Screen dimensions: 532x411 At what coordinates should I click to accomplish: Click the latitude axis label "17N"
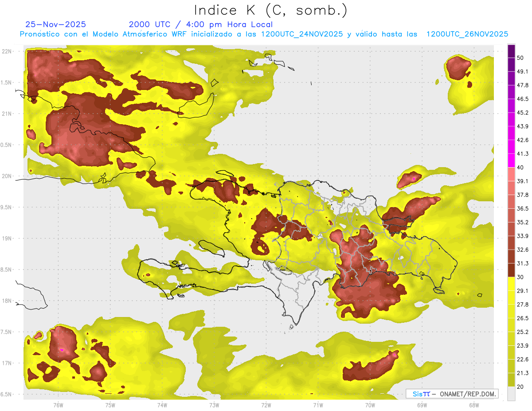coord(6,363)
